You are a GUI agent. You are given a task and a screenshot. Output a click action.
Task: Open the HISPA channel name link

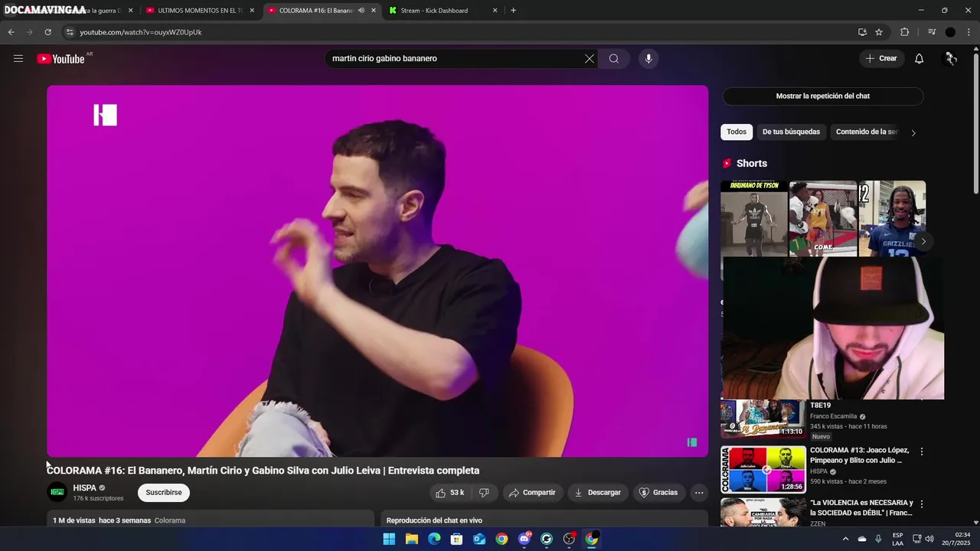[84, 487]
